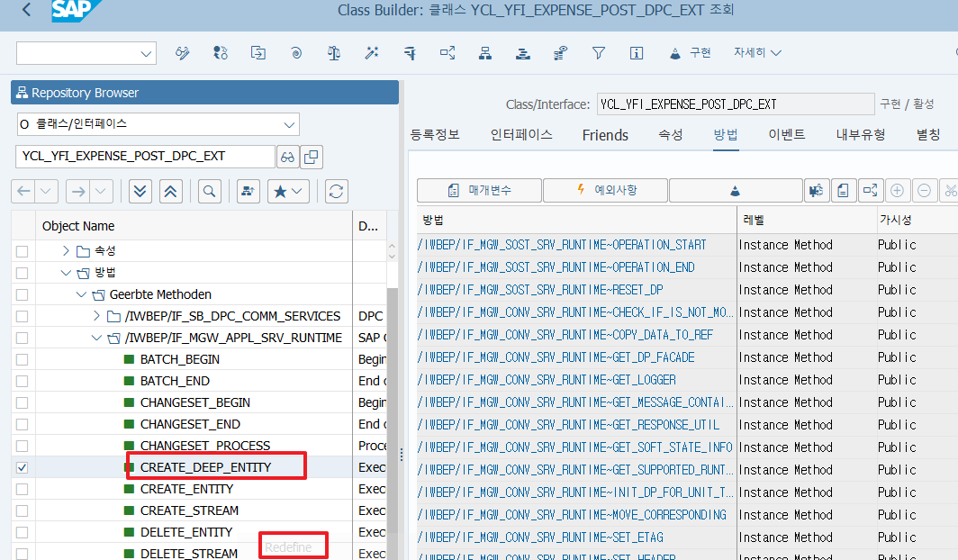Check the box for CHANGESET_END row
The image size is (958, 560).
(x=22, y=424)
